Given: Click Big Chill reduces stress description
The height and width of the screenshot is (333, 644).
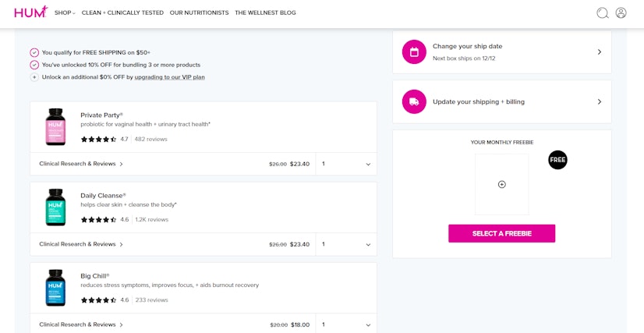Looking at the screenshot, I should pos(170,285).
